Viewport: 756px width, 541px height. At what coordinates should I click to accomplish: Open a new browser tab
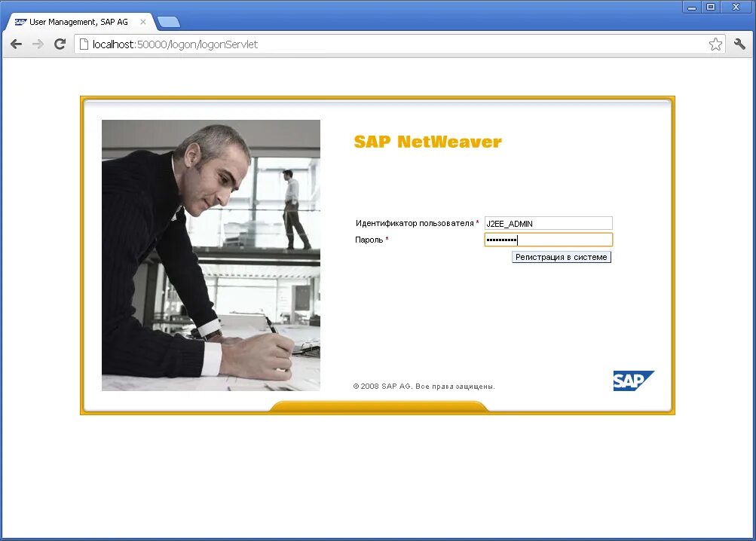coord(169,22)
